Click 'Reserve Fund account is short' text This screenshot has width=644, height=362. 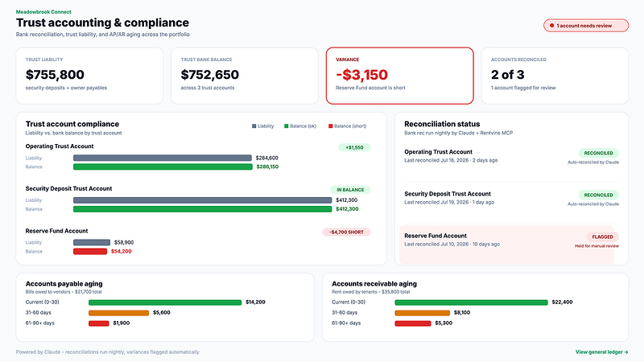pos(370,88)
